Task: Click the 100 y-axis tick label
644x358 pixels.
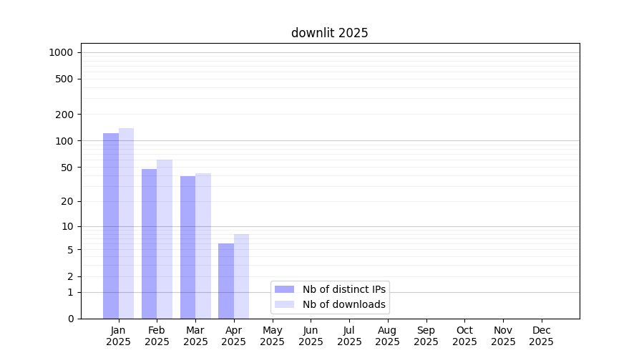Action: click(64, 141)
